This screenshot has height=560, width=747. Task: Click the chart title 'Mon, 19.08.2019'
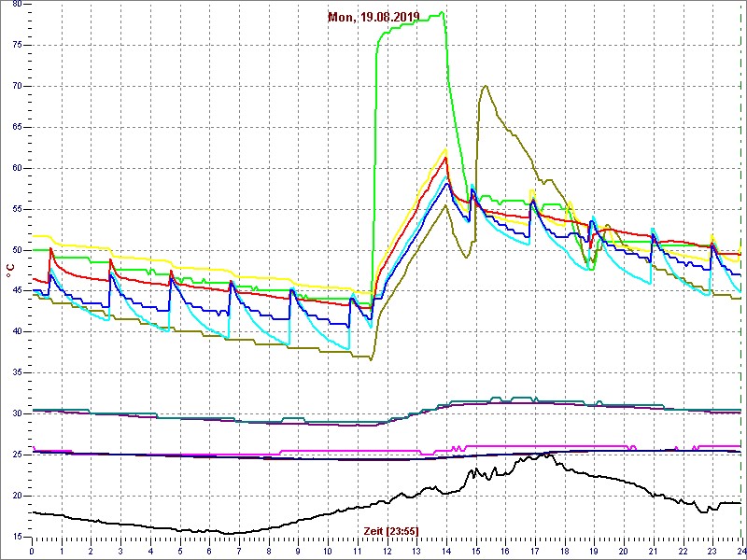click(x=373, y=17)
